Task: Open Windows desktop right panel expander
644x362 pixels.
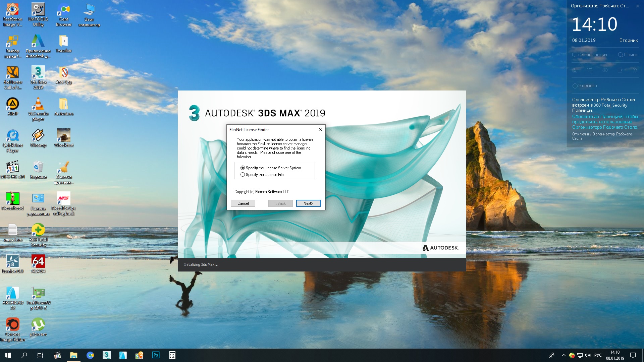Action: [x=636, y=69]
